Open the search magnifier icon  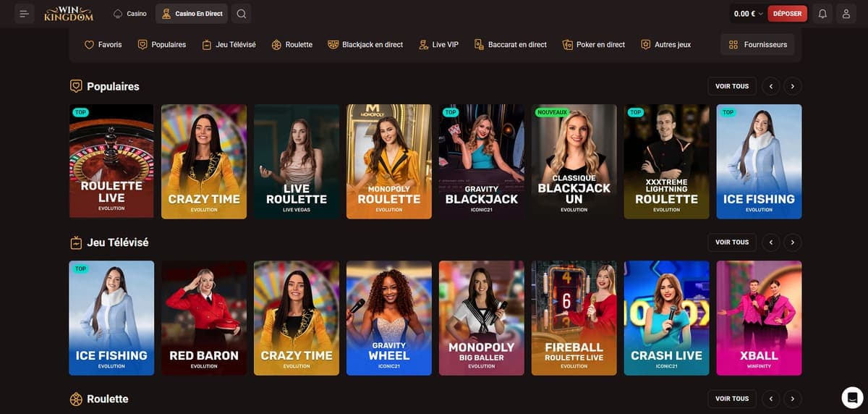tap(242, 14)
